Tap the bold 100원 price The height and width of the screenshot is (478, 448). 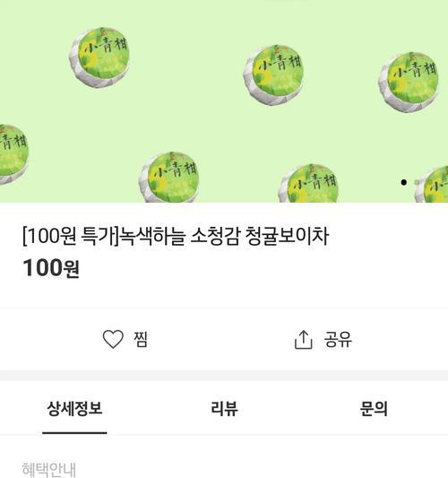[51, 268]
